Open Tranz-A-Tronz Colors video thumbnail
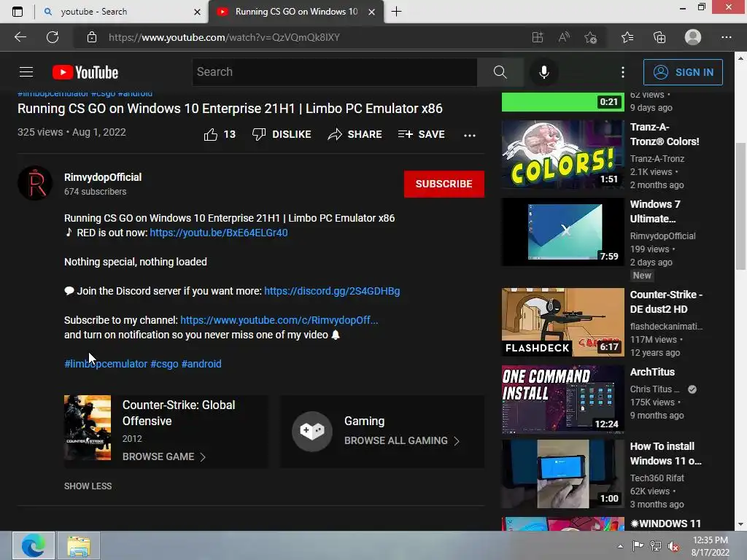747x560 pixels. (x=562, y=154)
